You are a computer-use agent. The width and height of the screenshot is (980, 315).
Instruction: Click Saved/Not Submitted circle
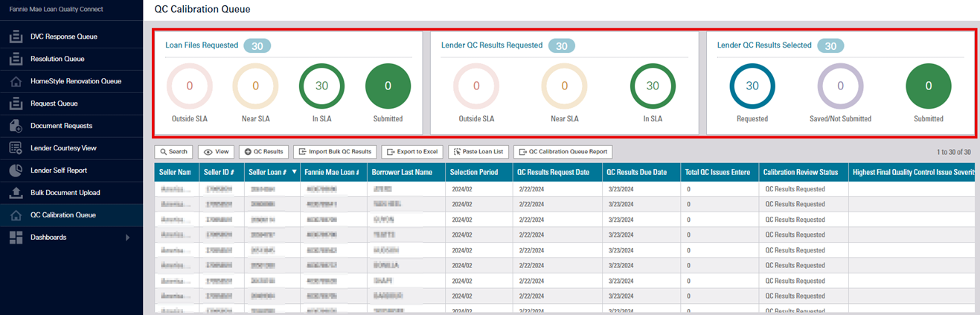click(x=840, y=86)
